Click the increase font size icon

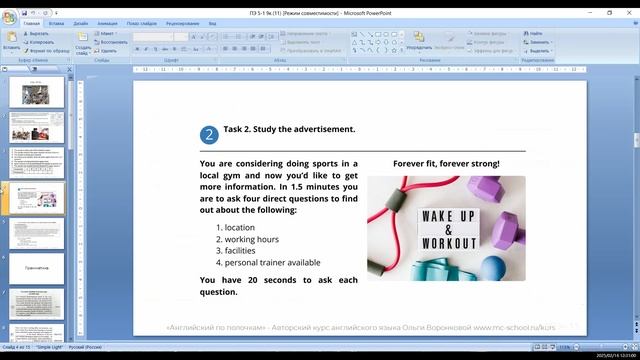194,37
